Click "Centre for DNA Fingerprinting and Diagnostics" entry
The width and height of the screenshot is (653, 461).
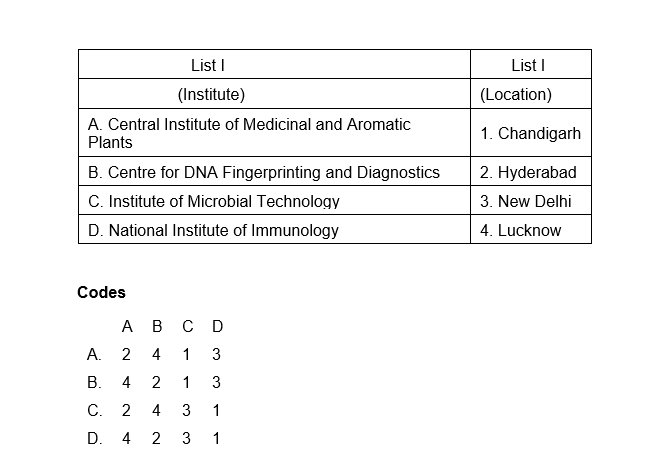pyautogui.click(x=264, y=172)
